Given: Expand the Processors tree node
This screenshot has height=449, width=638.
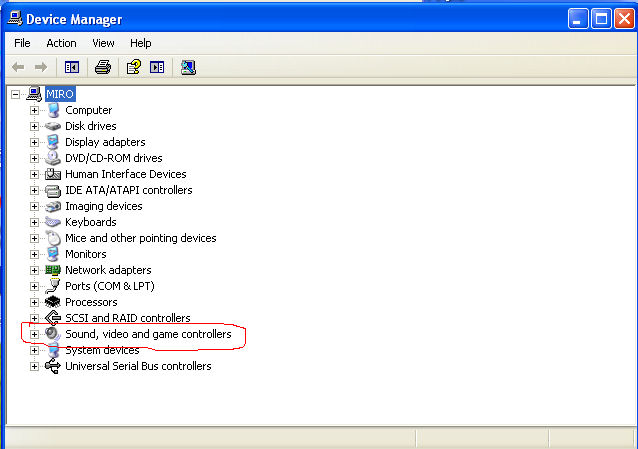Looking at the screenshot, I should pos(34,302).
